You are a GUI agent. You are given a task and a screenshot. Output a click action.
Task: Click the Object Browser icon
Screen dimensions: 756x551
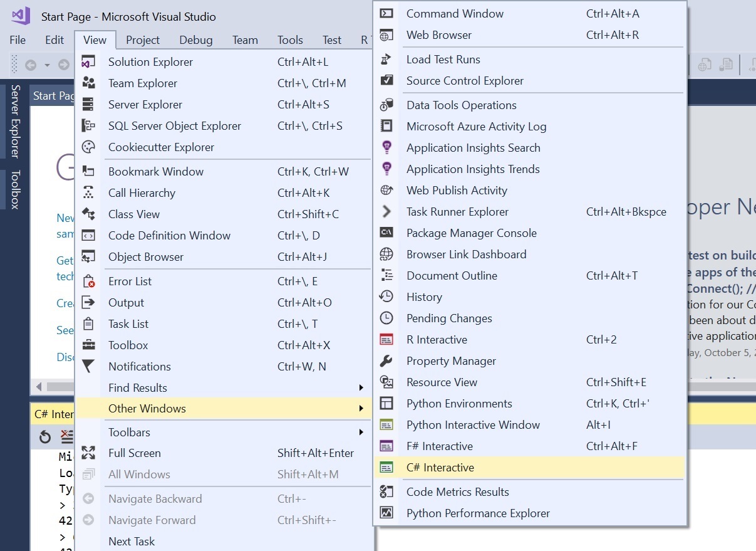pos(88,257)
